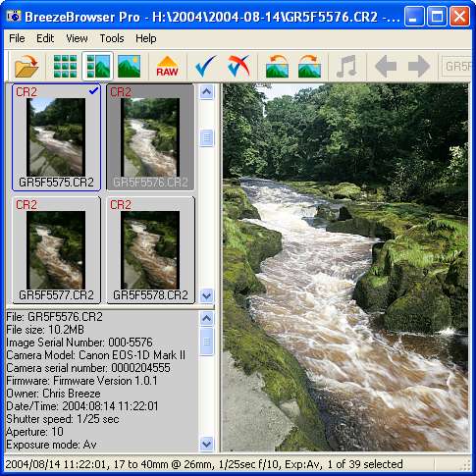Rotate image clockwise icon

(x=309, y=66)
